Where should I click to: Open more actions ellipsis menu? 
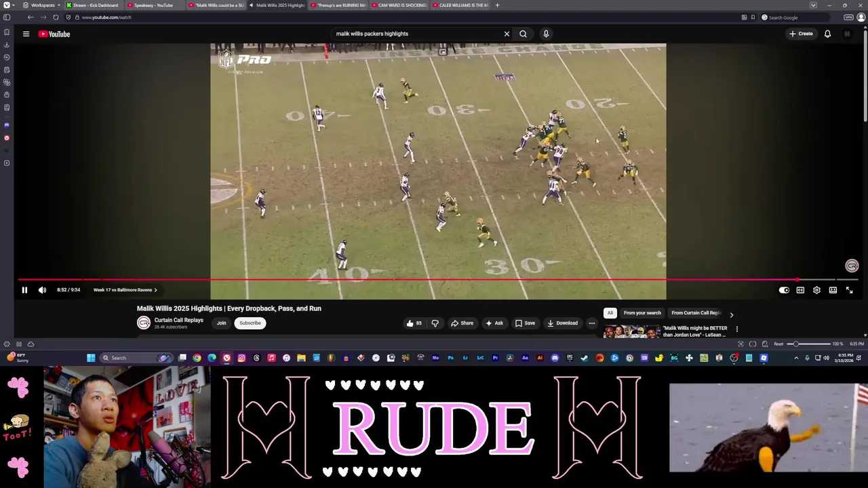pyautogui.click(x=591, y=323)
